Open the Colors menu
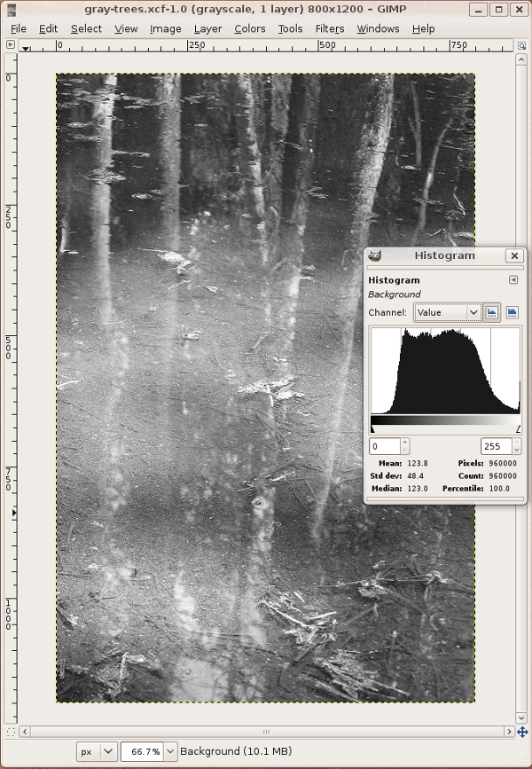The height and width of the screenshot is (769, 532). click(250, 28)
